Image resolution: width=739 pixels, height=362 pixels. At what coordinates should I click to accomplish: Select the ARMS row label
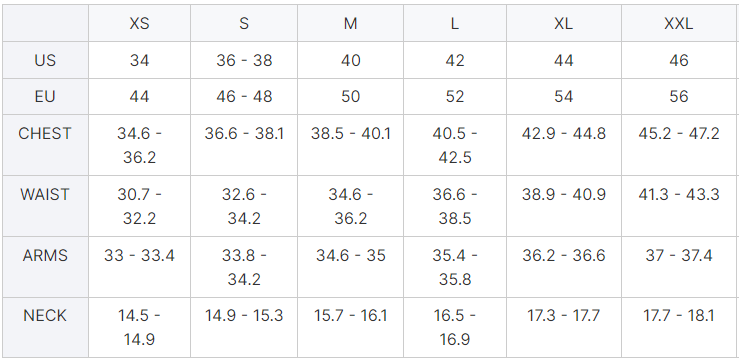coord(45,255)
